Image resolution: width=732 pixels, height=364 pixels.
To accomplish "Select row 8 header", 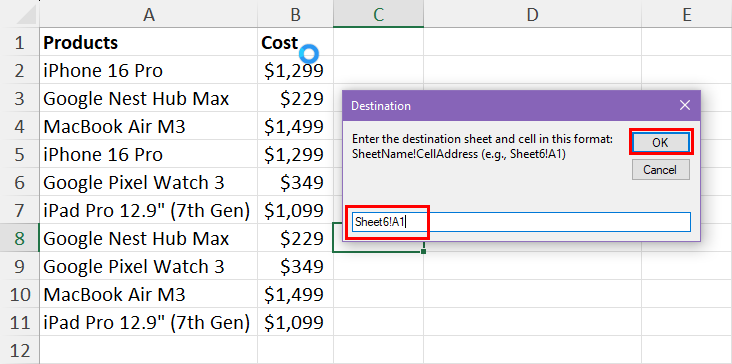I will [20, 238].
